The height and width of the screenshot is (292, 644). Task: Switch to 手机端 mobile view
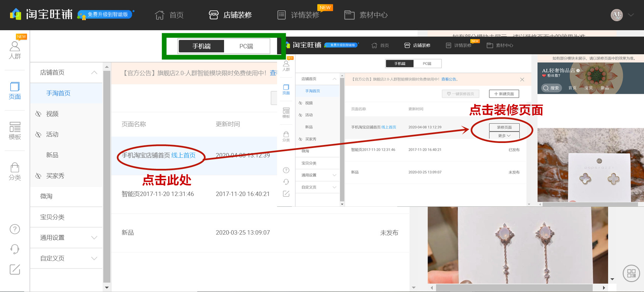pos(201,46)
